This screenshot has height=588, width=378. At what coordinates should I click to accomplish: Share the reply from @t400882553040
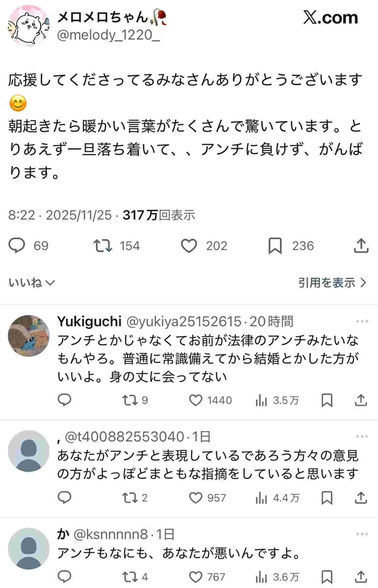pyautogui.click(x=361, y=498)
